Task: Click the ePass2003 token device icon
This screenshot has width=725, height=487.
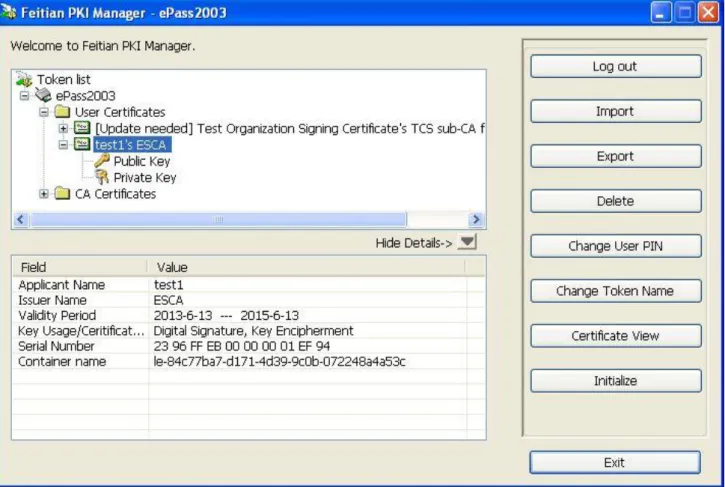Action: click(43, 95)
